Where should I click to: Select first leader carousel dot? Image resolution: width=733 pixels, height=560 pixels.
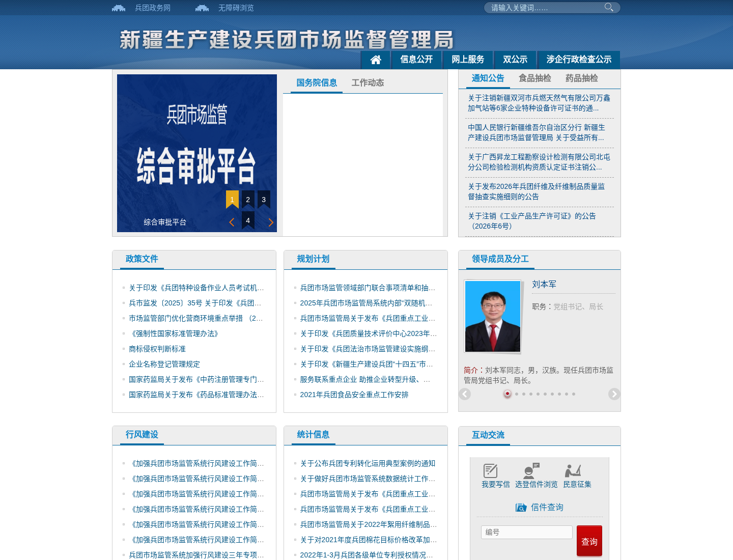click(x=508, y=394)
